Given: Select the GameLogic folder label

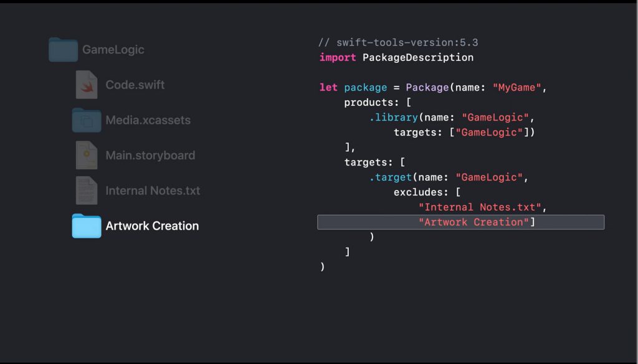Looking at the screenshot, I should pyautogui.click(x=113, y=50).
